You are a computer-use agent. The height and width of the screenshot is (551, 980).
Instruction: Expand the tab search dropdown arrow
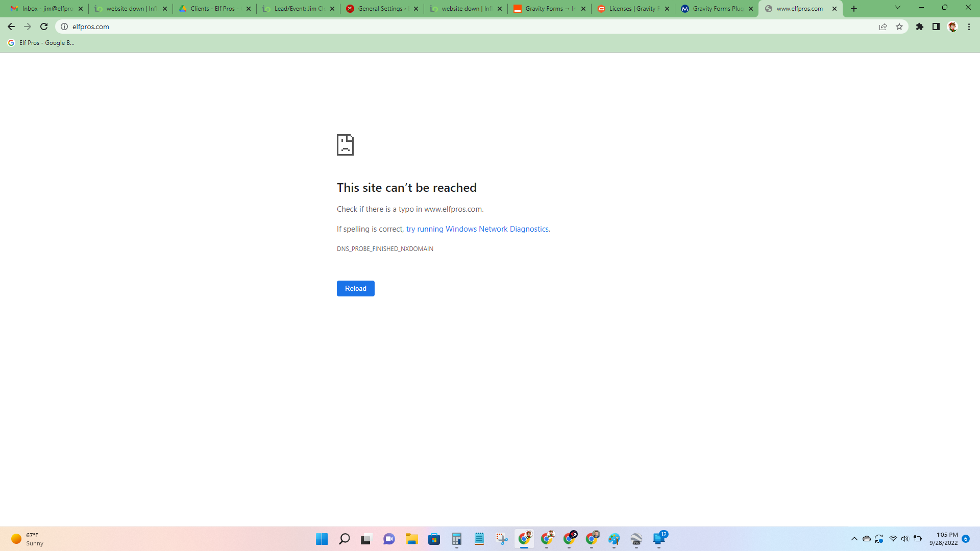click(897, 8)
